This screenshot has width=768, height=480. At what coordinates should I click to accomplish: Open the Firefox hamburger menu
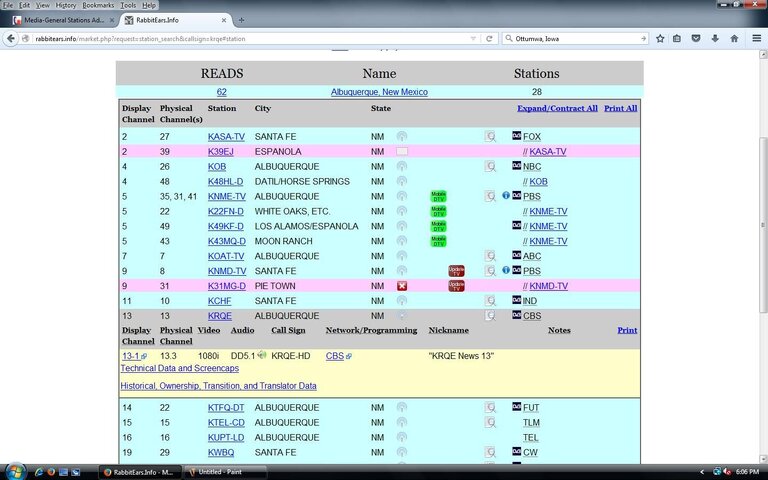point(756,38)
